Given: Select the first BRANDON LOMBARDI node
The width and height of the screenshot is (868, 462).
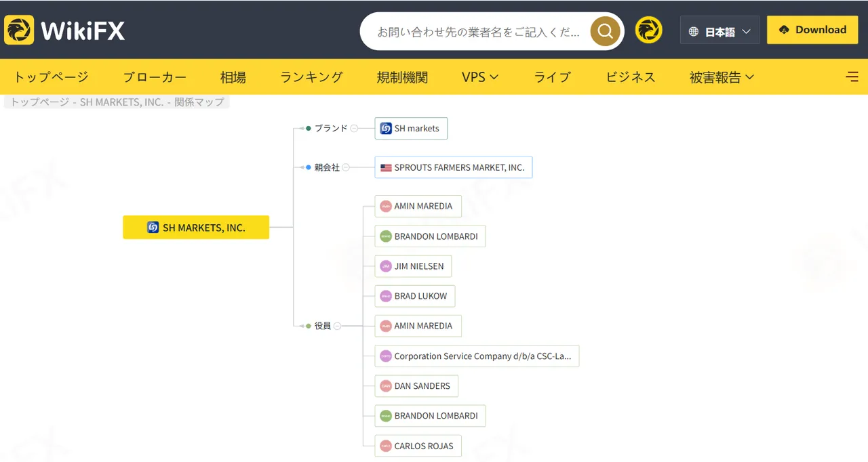Looking at the screenshot, I should (430, 236).
